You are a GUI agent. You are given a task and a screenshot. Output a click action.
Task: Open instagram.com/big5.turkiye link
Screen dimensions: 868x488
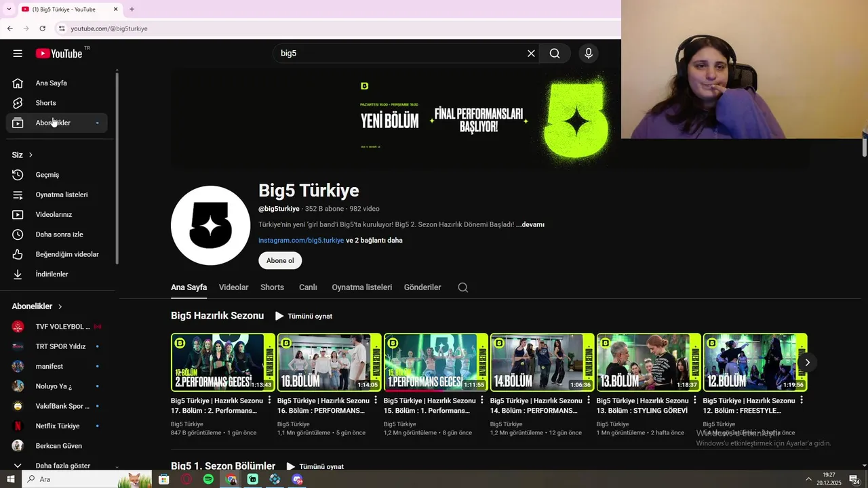click(x=301, y=241)
